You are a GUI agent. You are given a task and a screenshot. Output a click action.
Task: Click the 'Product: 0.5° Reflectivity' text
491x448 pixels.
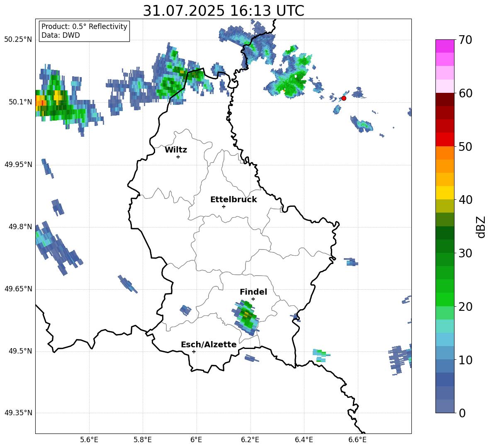click(84, 27)
